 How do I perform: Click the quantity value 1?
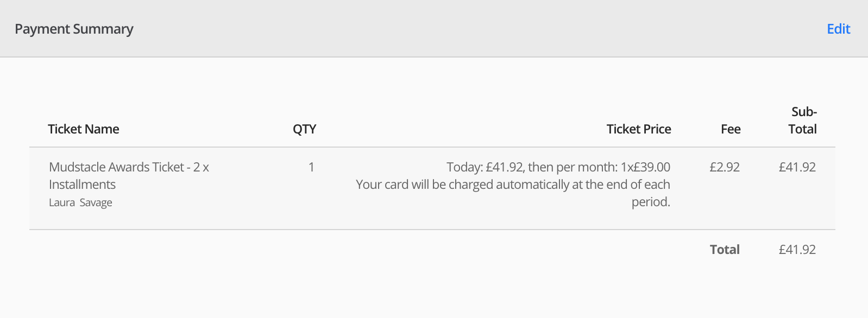click(311, 167)
